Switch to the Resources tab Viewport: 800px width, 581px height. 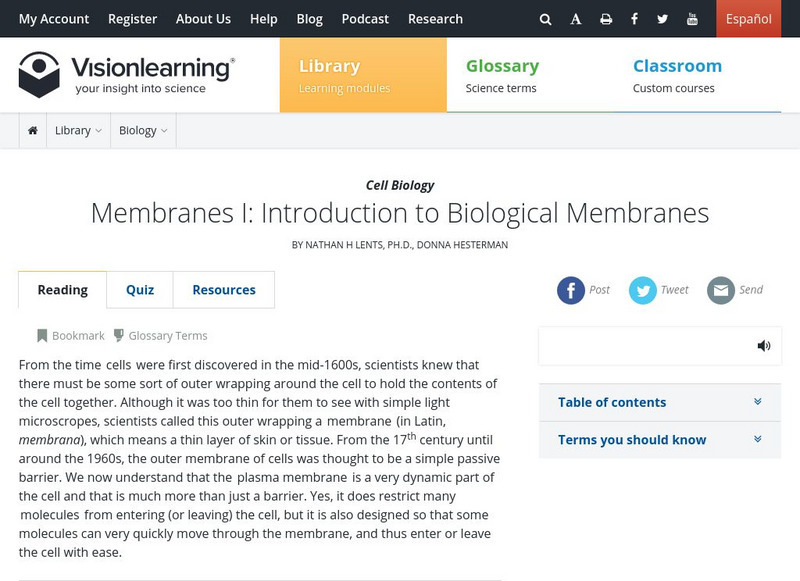pyautogui.click(x=224, y=290)
